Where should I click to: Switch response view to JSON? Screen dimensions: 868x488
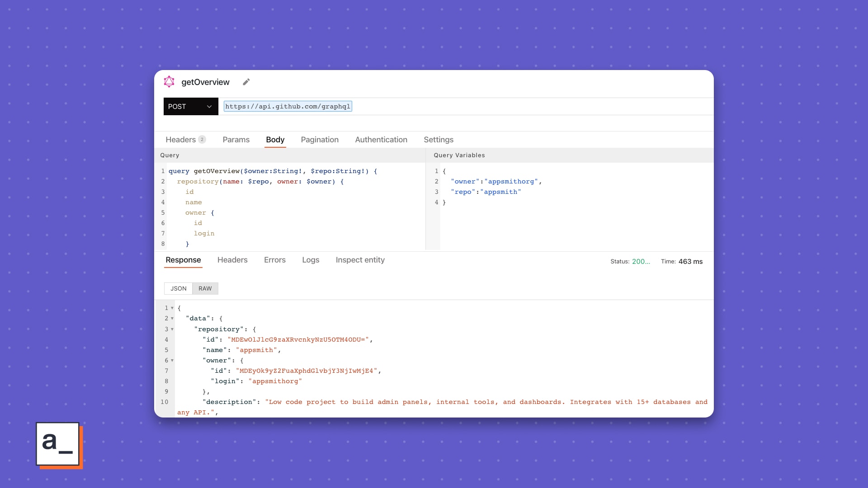[x=178, y=288]
